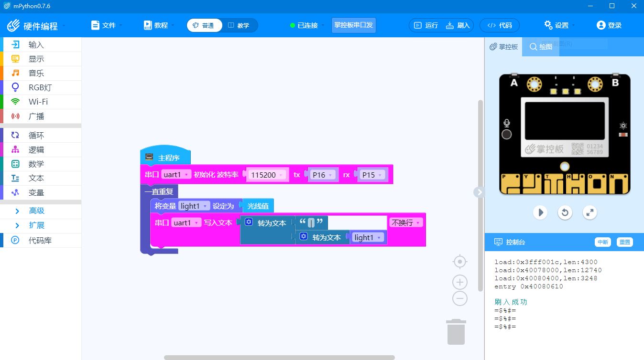Image resolution: width=644 pixels, height=360 pixels.
Task: Click the 中断 button in the console
Action: 602,242
